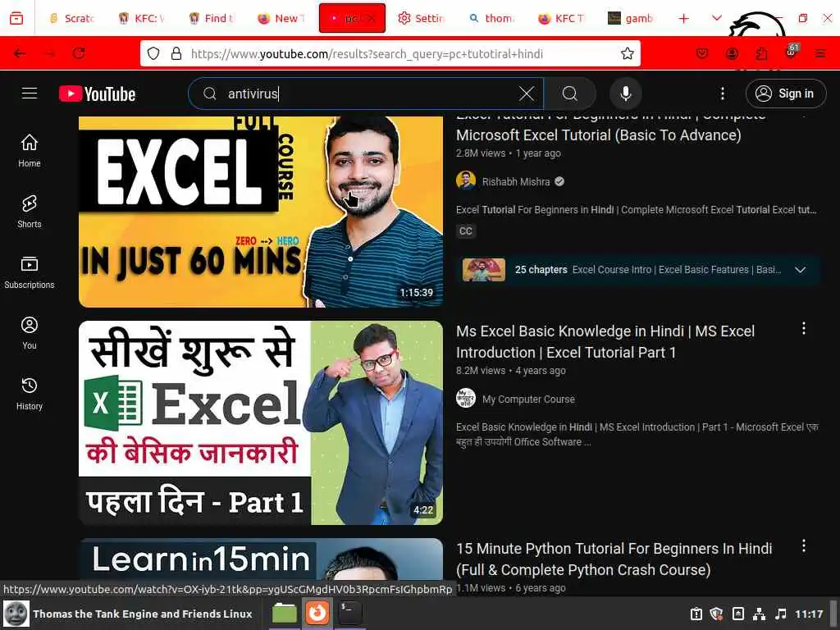This screenshot has width=840, height=630.
Task: Click Rishabh Mishra channel avatar
Action: click(x=466, y=180)
